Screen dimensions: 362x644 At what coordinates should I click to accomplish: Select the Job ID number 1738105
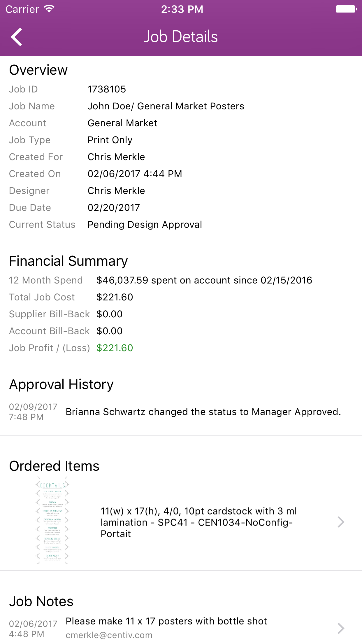(x=107, y=89)
